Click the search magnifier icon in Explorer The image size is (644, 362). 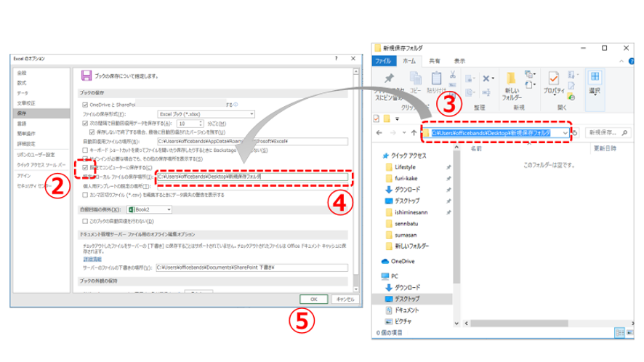click(x=624, y=133)
